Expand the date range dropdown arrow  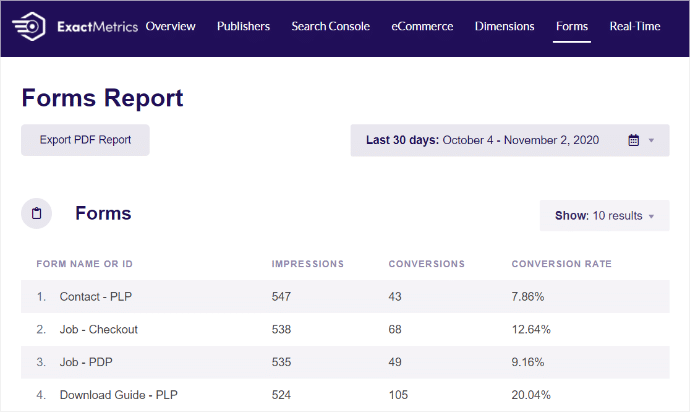point(651,140)
